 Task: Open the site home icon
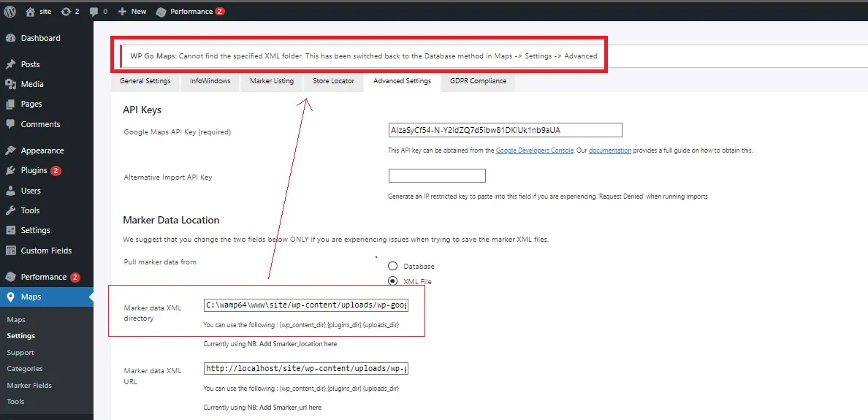[31, 11]
